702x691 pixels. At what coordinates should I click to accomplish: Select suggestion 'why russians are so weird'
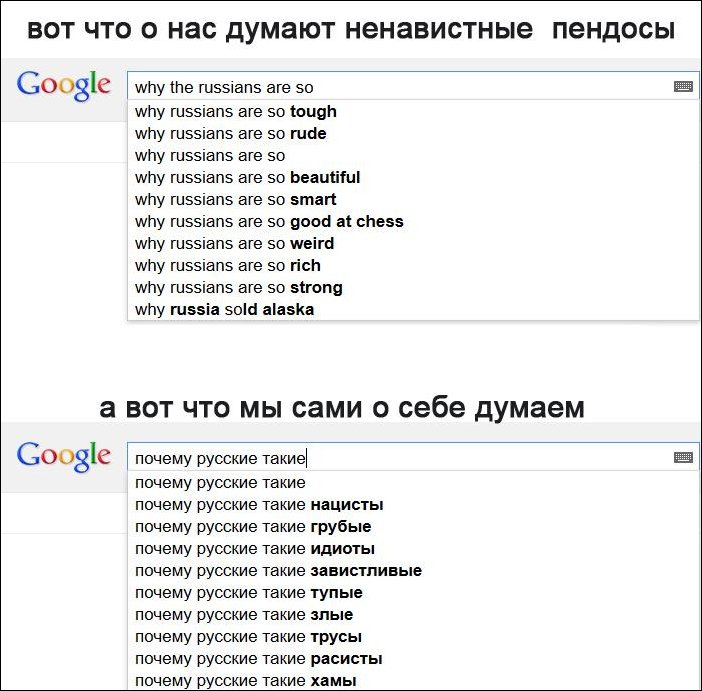(235, 243)
